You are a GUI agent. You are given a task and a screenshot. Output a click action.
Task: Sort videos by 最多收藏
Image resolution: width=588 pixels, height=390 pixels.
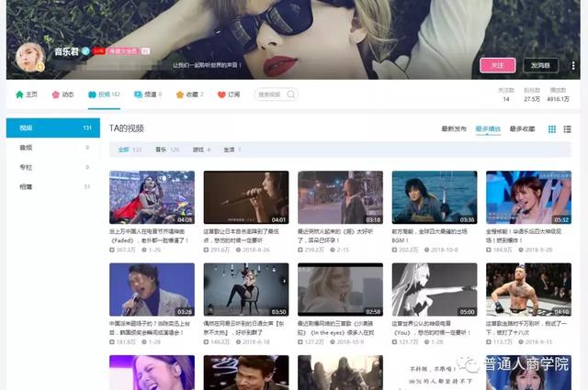pos(522,129)
